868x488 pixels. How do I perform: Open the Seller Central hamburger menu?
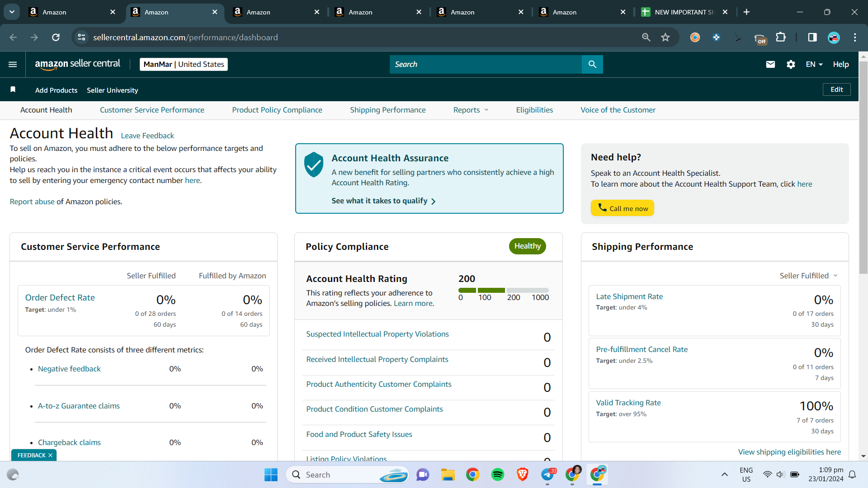click(13, 65)
